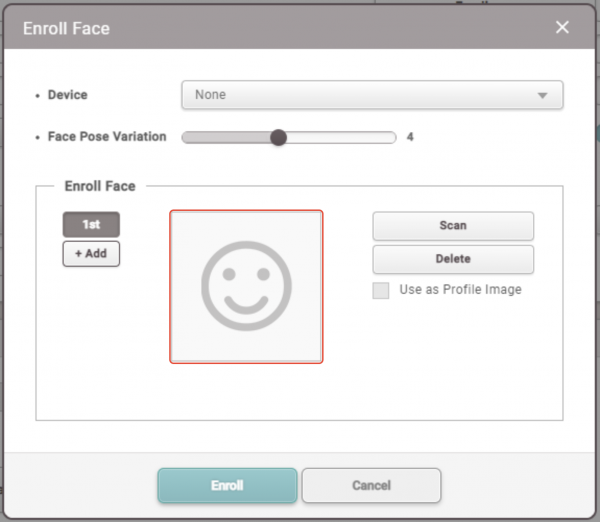Click the 'Use as Profile Image' label text
Viewport: 600px width, 522px height.
[460, 290]
